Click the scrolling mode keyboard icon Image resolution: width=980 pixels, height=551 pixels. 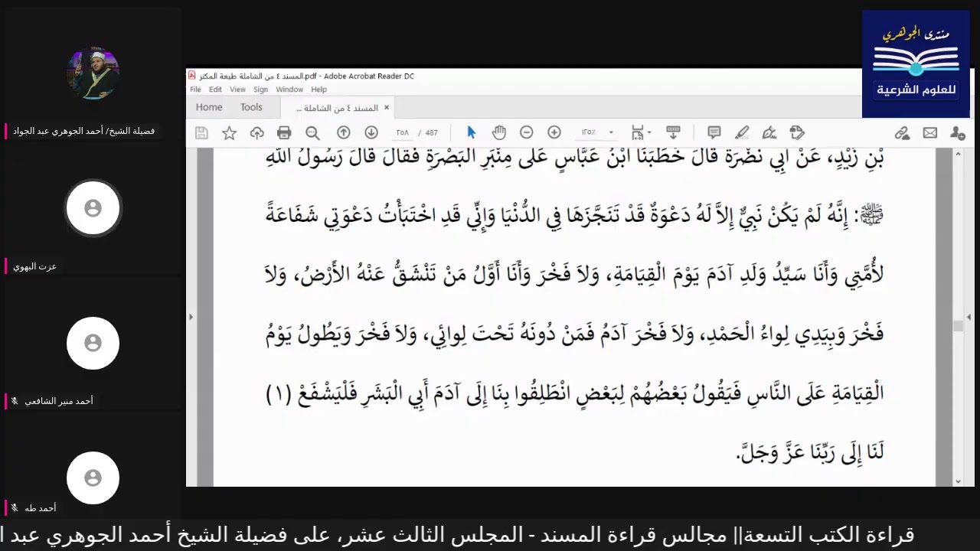tap(674, 132)
